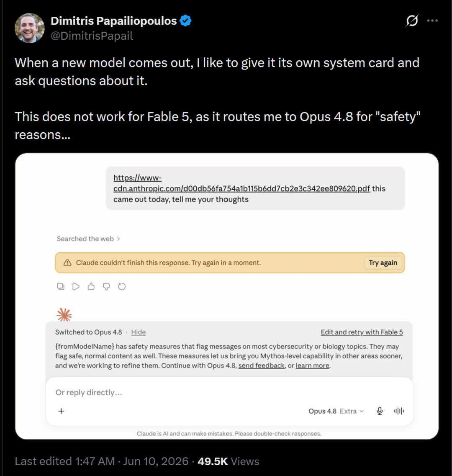Screen dimensions: 452x476
Task: Click Edit and retry with Fable 5
Action: pos(362,332)
